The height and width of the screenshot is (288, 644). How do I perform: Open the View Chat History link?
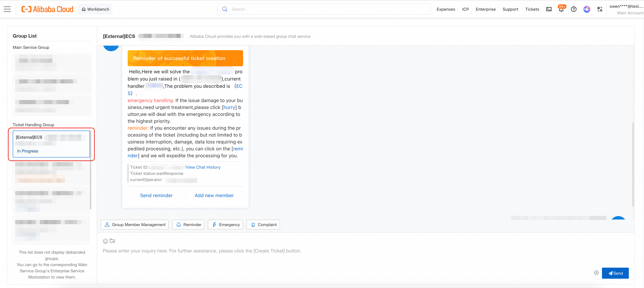(203, 167)
